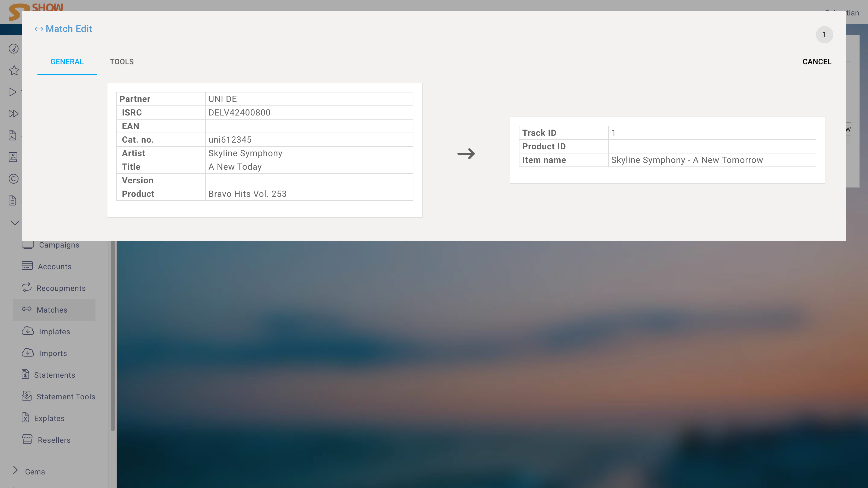Open Recoupments in the sidebar
Screen dimensions: 868x488
(61, 288)
